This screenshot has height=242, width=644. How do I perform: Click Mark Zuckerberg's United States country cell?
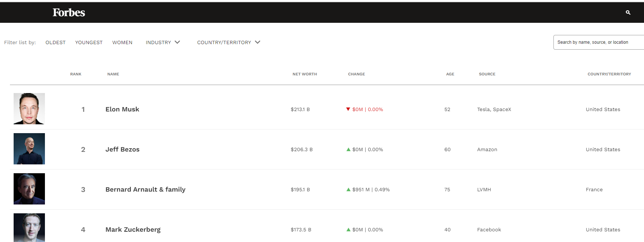603,229
